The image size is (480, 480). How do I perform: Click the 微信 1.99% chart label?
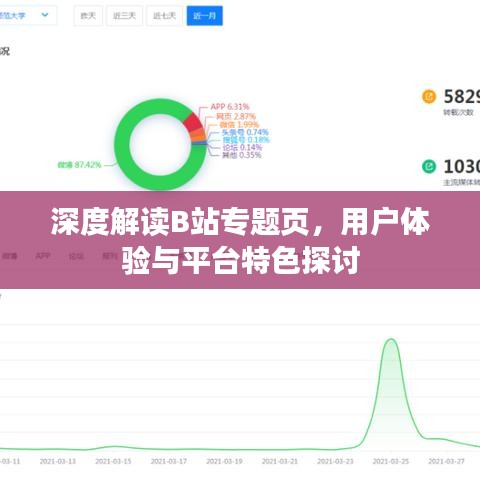[x=239, y=125]
